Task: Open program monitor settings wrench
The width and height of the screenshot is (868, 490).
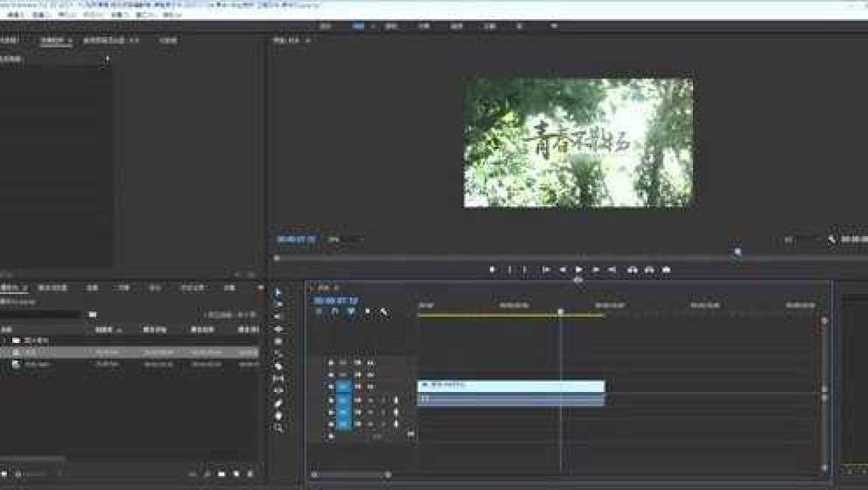Action: point(832,240)
